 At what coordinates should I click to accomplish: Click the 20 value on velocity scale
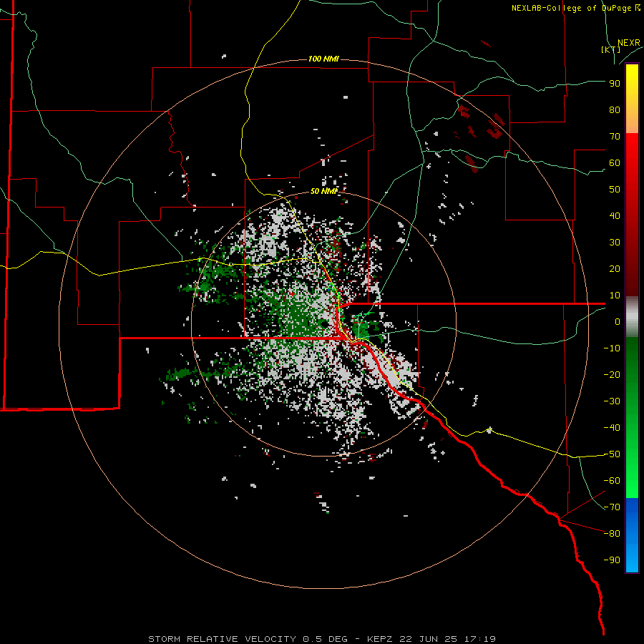pos(615,268)
